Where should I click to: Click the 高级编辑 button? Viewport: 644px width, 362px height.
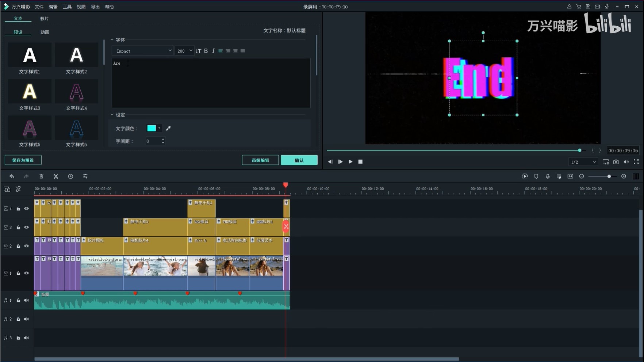click(x=260, y=160)
